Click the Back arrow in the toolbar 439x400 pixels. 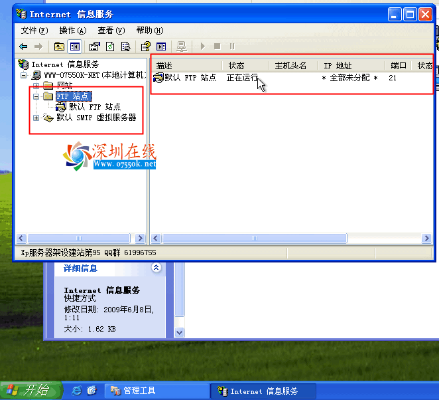[x=23, y=47]
